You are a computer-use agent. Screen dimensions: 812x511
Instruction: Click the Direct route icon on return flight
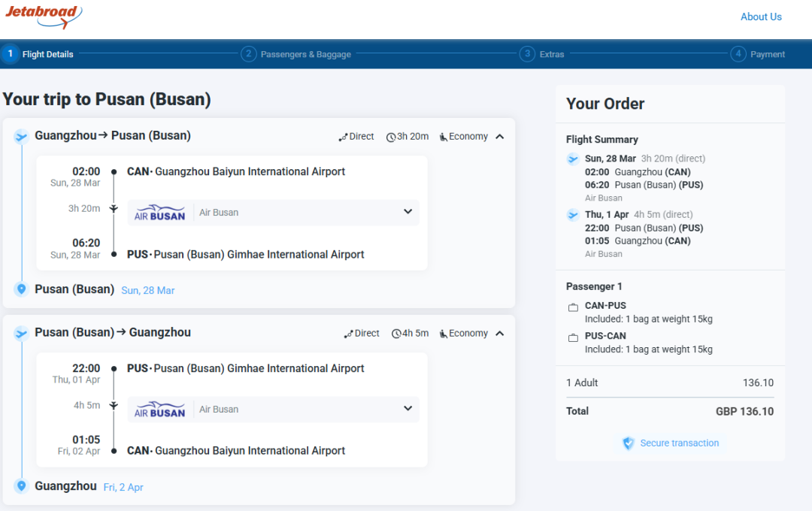click(349, 334)
